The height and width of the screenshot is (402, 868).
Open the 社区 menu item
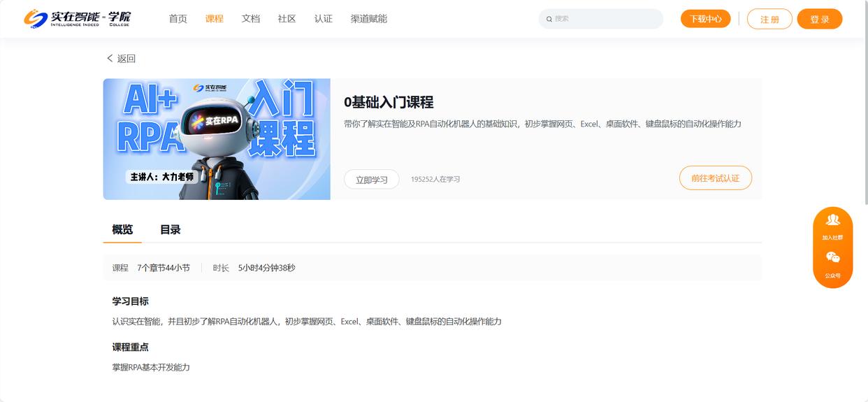tap(287, 19)
